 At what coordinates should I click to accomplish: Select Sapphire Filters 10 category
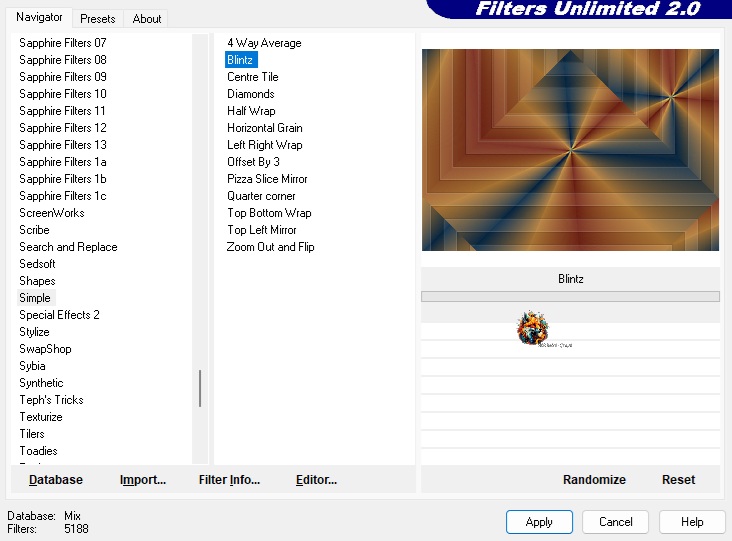tap(63, 94)
